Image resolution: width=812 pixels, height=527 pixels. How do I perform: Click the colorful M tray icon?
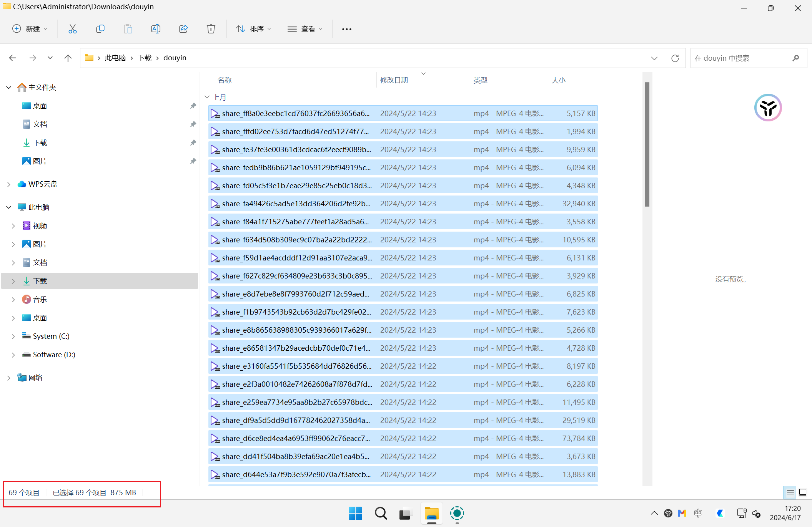(x=682, y=513)
